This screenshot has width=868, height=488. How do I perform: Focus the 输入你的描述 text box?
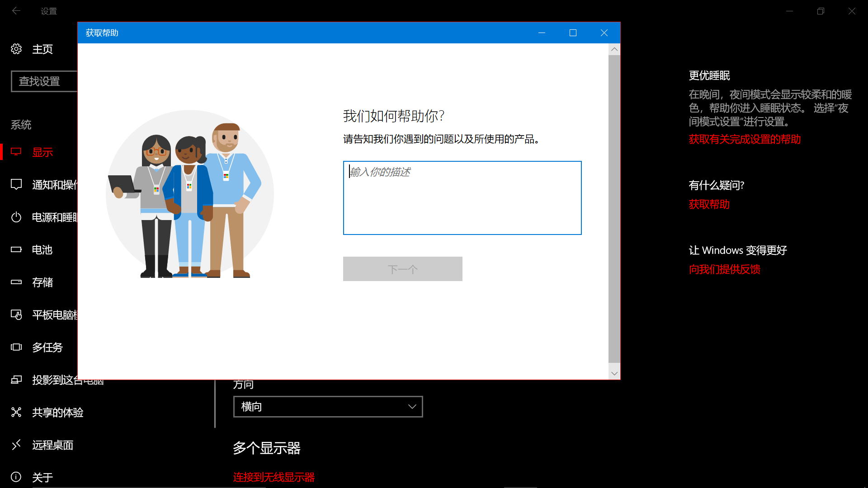(462, 198)
